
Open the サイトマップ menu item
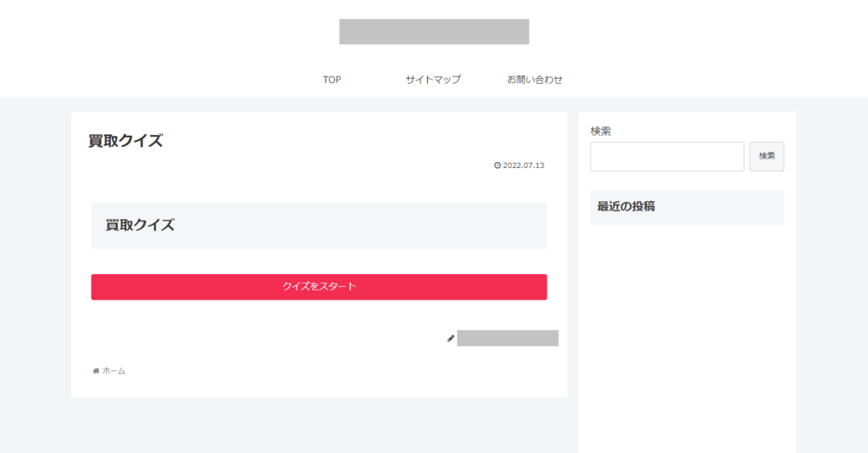click(x=433, y=80)
